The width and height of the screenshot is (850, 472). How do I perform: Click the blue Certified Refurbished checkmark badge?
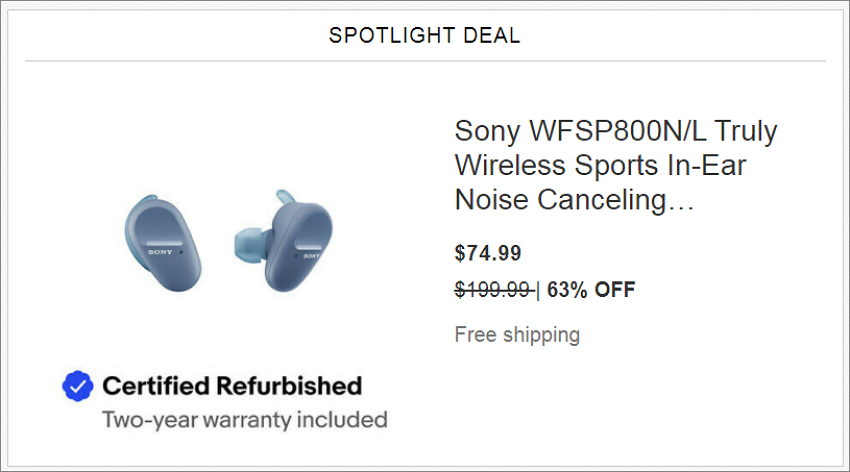tap(78, 386)
